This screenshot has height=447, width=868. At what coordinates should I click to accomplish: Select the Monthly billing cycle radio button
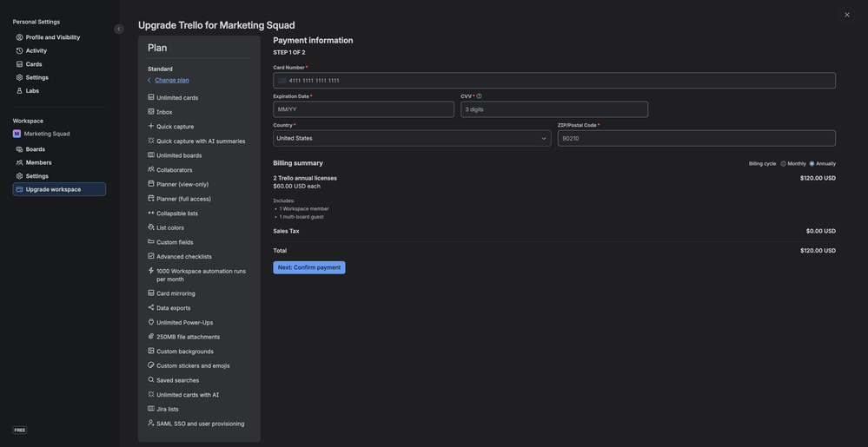(x=784, y=164)
